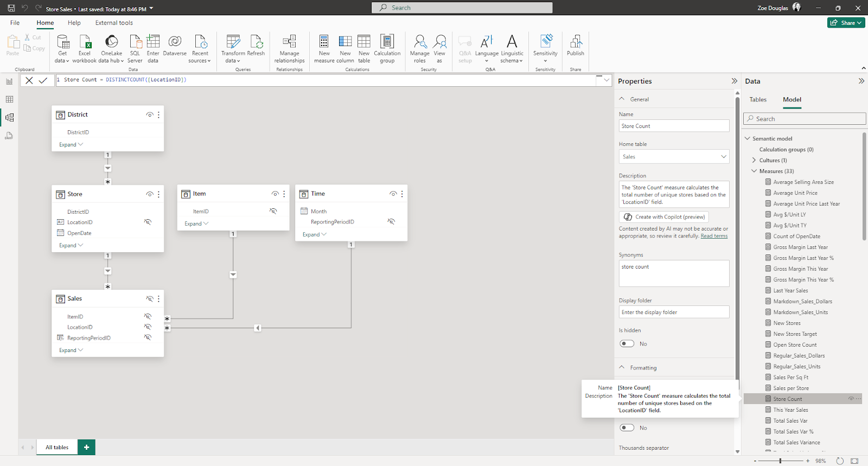Click Create with Copilot (preview)
This screenshot has height=466, width=868.
click(664, 216)
